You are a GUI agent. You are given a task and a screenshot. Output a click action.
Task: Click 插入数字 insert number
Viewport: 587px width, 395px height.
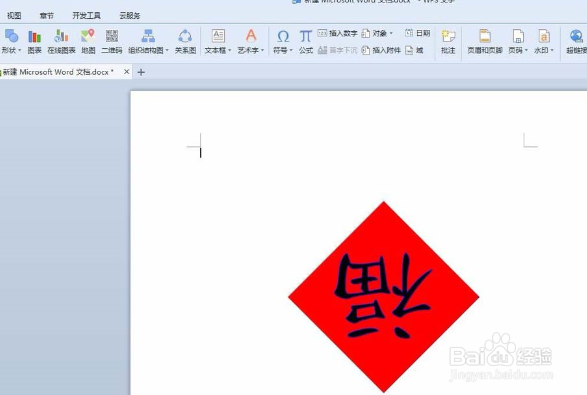[338, 33]
